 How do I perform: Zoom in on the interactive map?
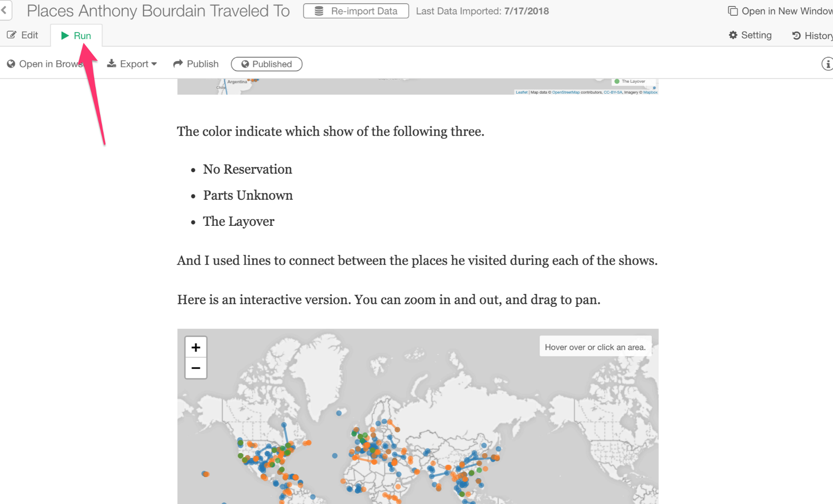(196, 347)
